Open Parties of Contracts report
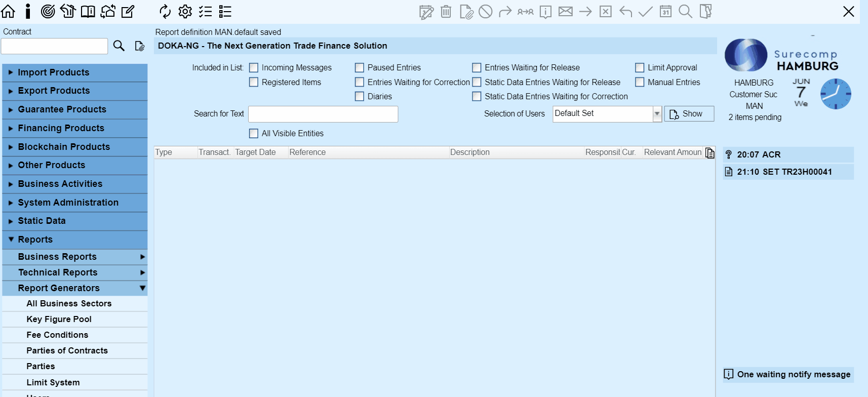The height and width of the screenshot is (397, 868). pos(75,350)
